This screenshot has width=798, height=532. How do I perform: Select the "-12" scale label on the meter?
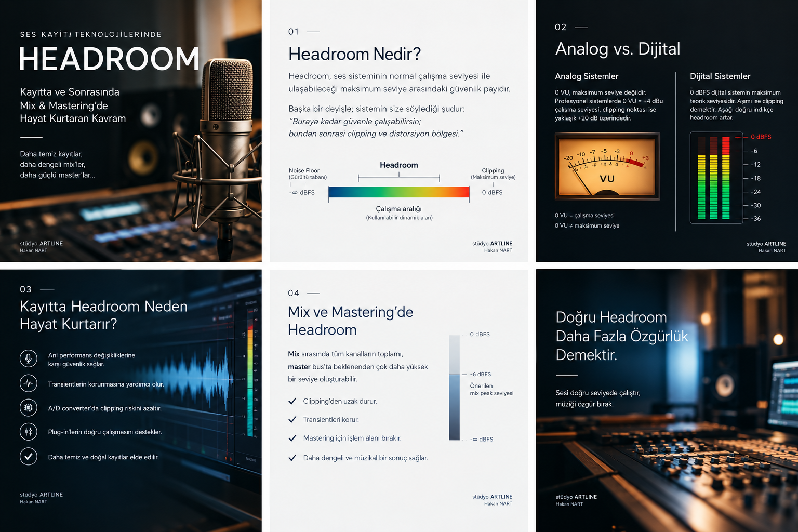tap(756, 165)
